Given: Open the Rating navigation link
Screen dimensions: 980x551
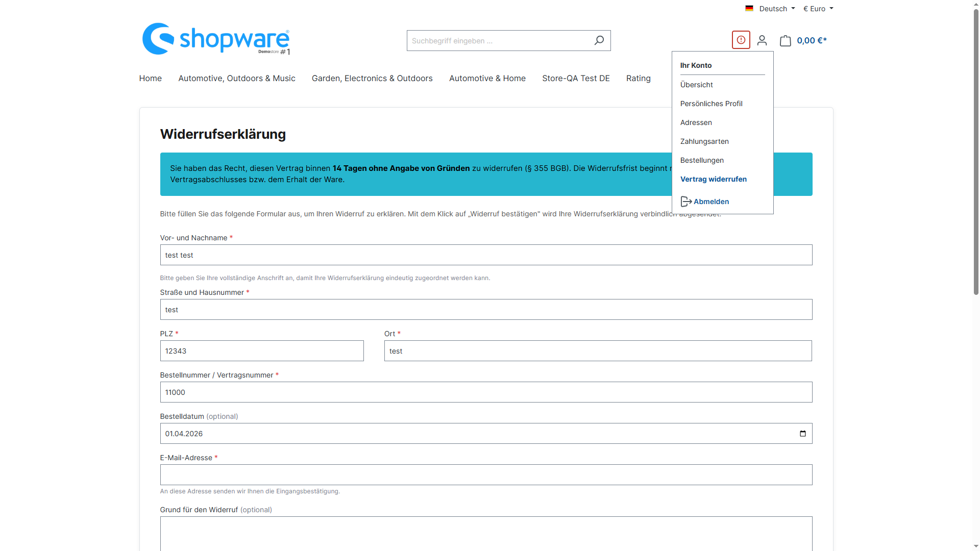Looking at the screenshot, I should click(x=638, y=78).
